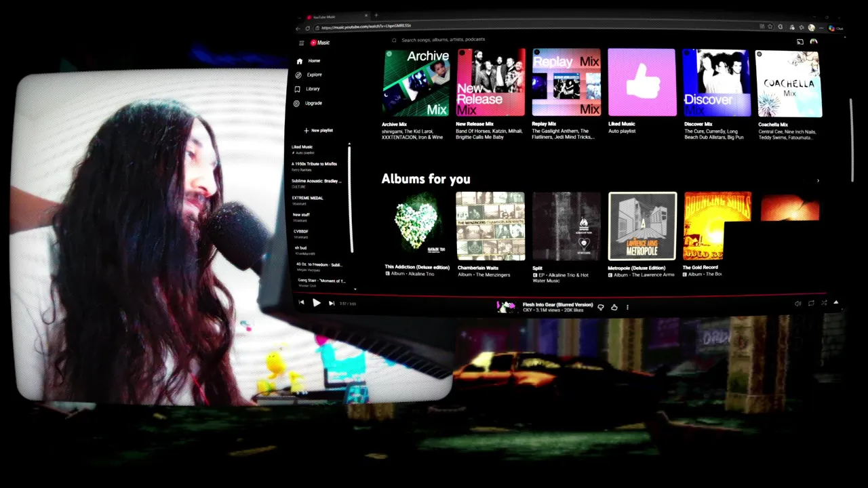Open the Discover Mix thumbnail
Screen dimensions: 868x488
coord(717,83)
